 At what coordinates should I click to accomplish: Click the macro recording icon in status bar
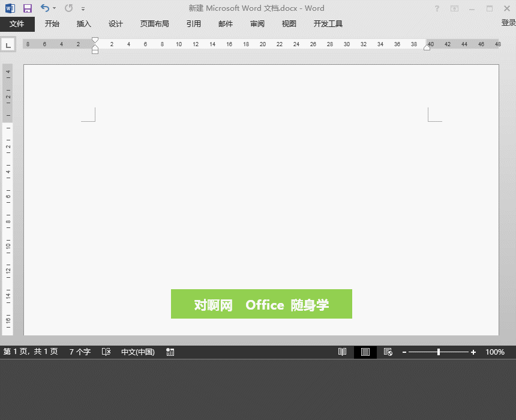170,352
